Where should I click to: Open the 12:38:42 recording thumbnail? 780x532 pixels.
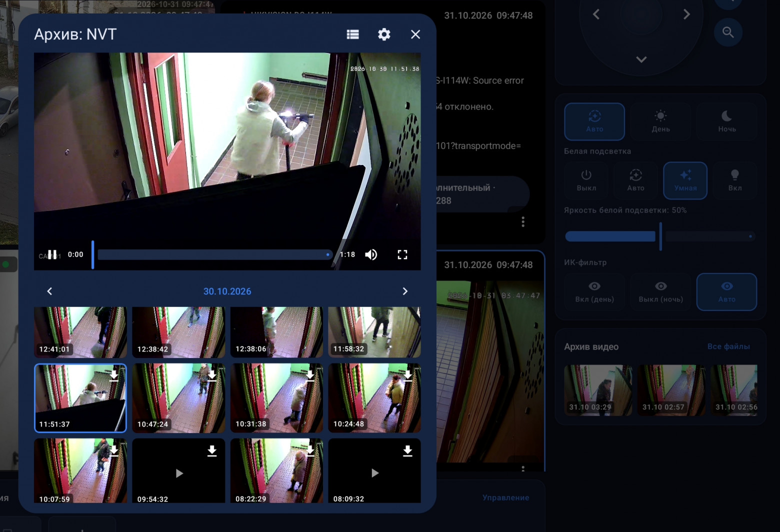click(x=178, y=332)
